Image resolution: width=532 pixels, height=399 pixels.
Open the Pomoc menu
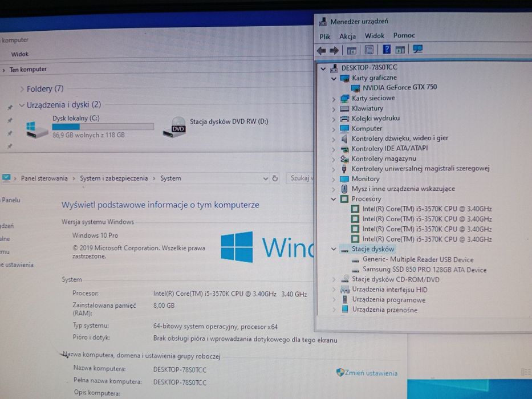click(x=404, y=35)
